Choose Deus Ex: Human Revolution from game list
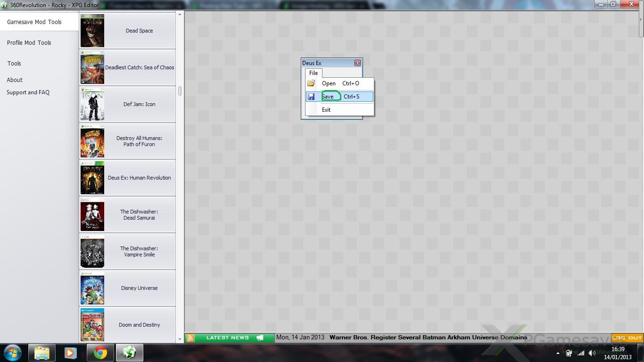This screenshot has width=644, height=362. [x=139, y=178]
